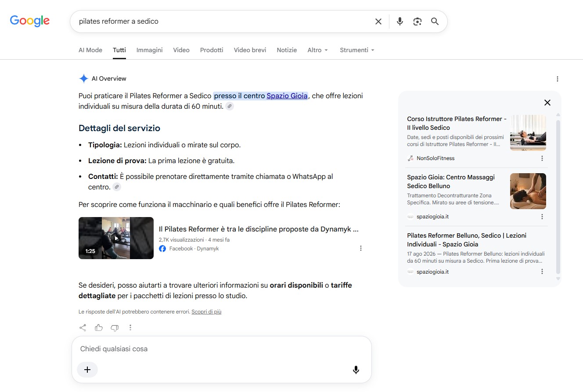Open options for Centro Massaggi source card
Screen dimensions: 583x392
[x=542, y=217]
